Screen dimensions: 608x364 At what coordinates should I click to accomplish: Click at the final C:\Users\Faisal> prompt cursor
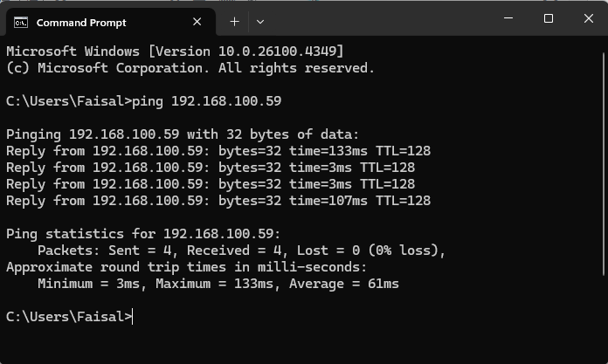point(133,317)
